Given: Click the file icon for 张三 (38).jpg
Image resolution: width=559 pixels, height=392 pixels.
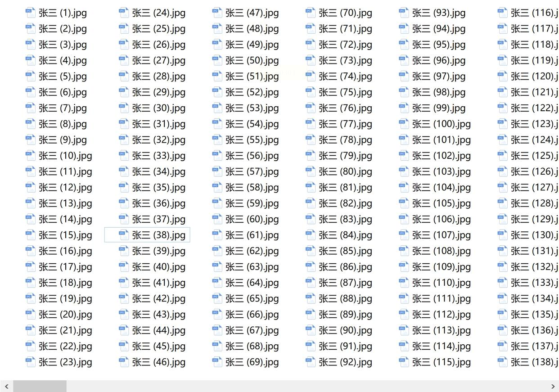Looking at the screenshot, I should click(124, 234).
